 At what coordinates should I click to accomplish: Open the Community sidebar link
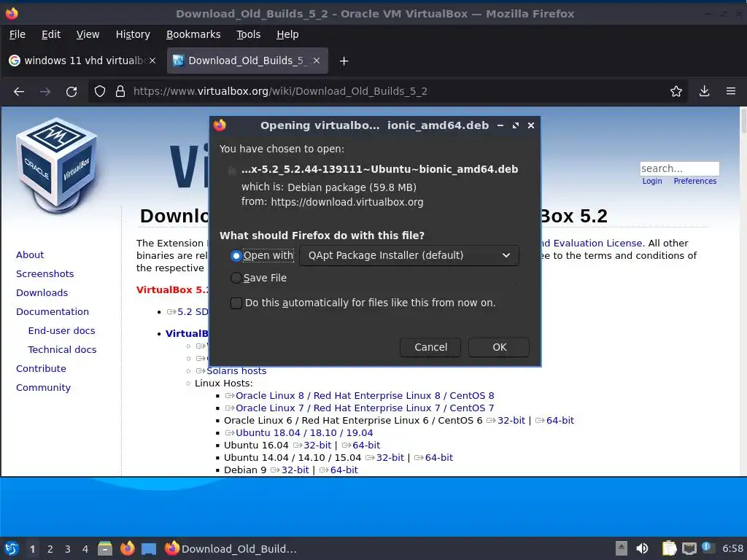click(x=43, y=388)
